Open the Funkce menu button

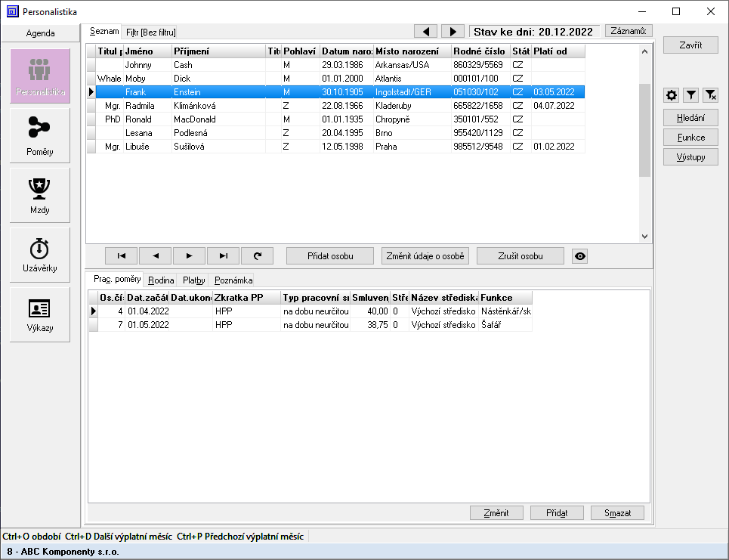click(x=690, y=138)
